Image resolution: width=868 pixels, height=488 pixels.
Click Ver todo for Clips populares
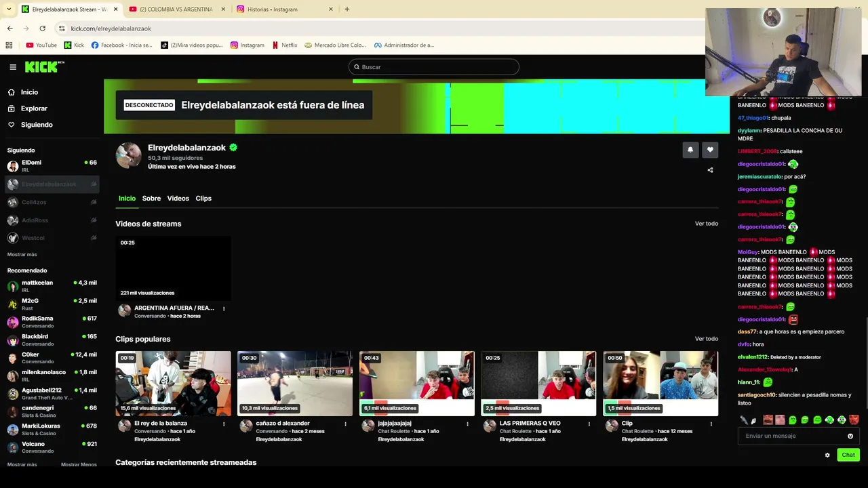coord(707,339)
